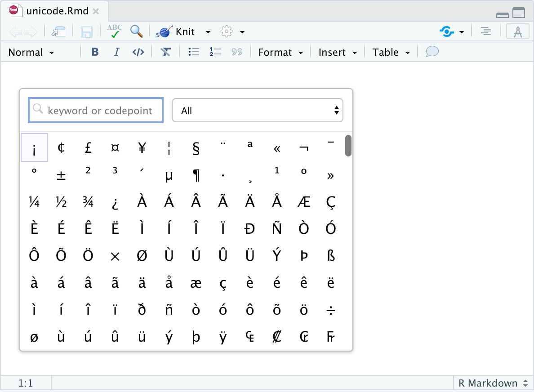Run the spell checker
Screen dimensions: 534x392
pos(115,31)
